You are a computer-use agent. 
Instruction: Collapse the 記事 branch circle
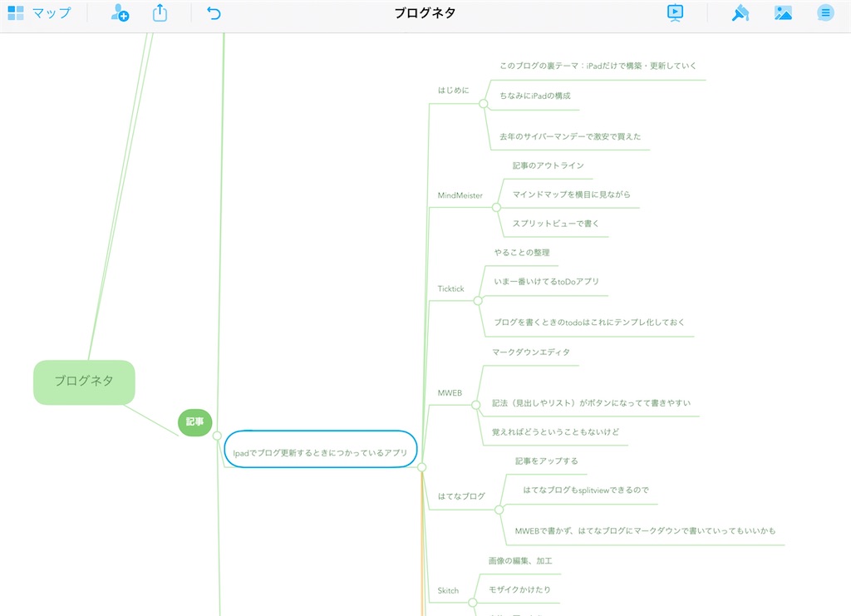217,436
